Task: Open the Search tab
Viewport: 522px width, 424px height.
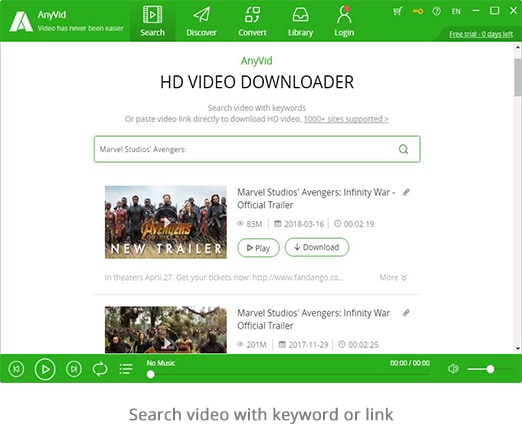Action: (153, 21)
